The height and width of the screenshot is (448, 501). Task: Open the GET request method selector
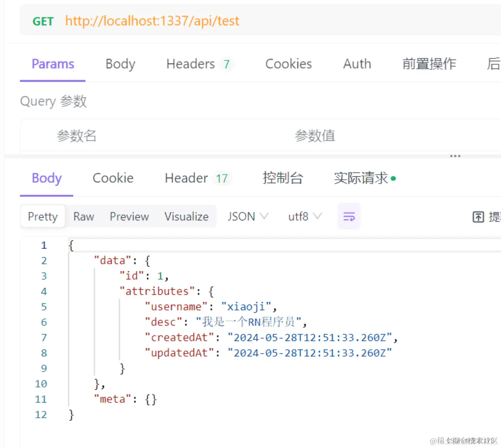coord(43,21)
